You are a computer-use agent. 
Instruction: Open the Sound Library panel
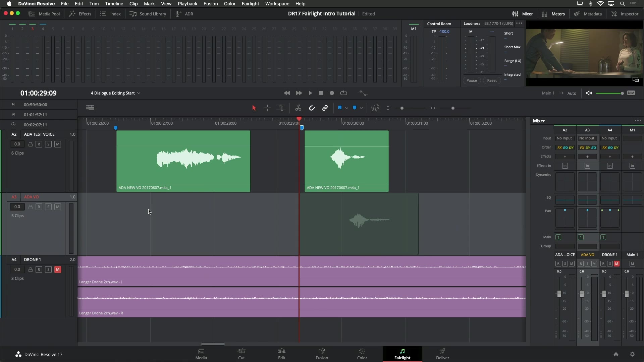tap(148, 14)
